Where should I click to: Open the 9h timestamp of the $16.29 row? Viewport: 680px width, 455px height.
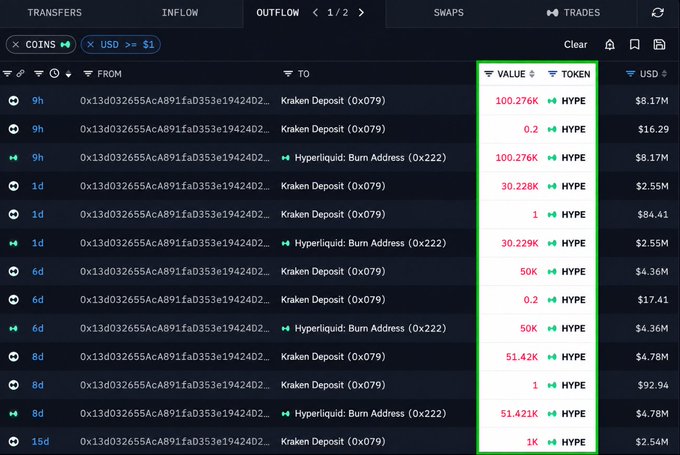(x=38, y=129)
